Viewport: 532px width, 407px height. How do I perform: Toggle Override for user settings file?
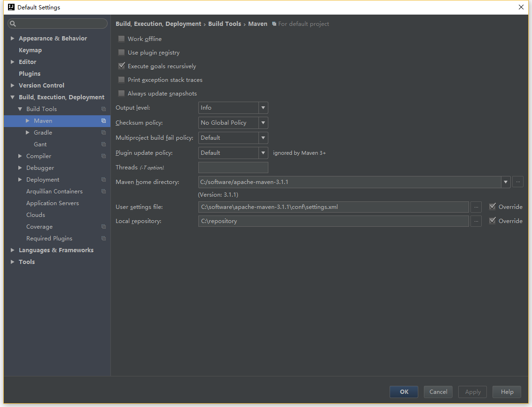point(493,207)
